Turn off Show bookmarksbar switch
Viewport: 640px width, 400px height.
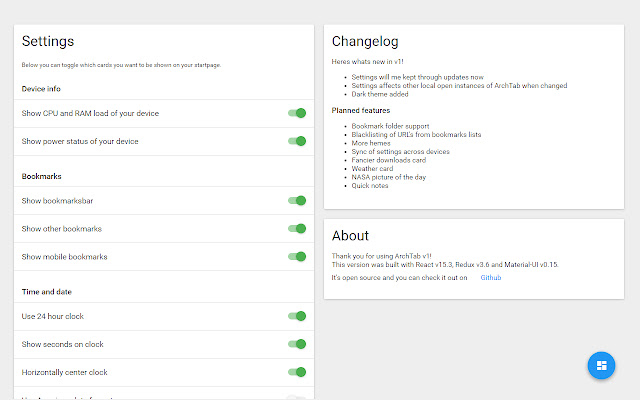click(296, 201)
